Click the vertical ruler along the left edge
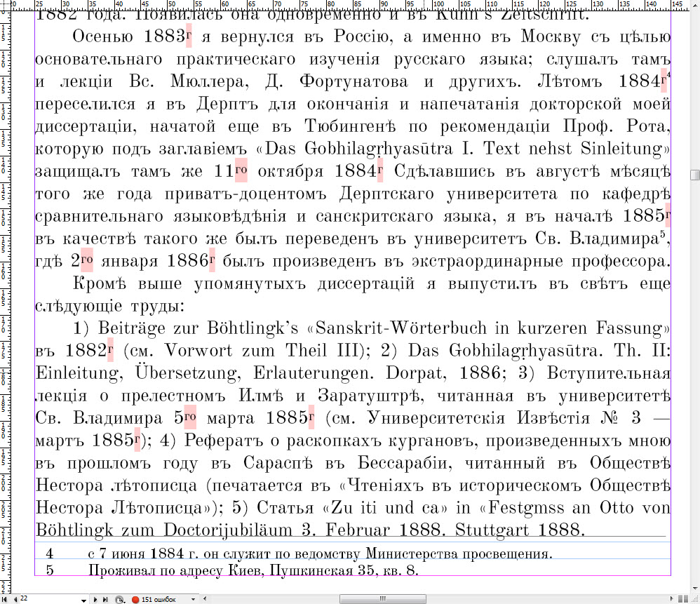The image size is (700, 604). click(5, 304)
